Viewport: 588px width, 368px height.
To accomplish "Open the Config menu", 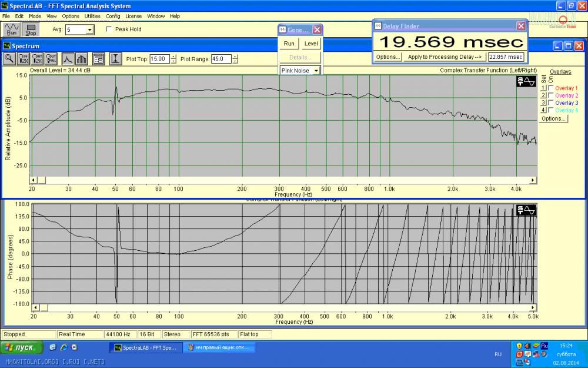I will [113, 16].
